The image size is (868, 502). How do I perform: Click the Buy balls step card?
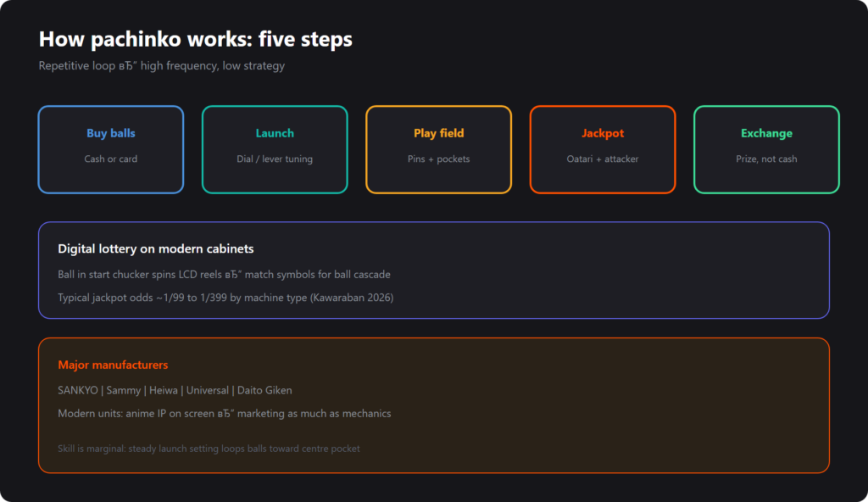click(x=111, y=149)
